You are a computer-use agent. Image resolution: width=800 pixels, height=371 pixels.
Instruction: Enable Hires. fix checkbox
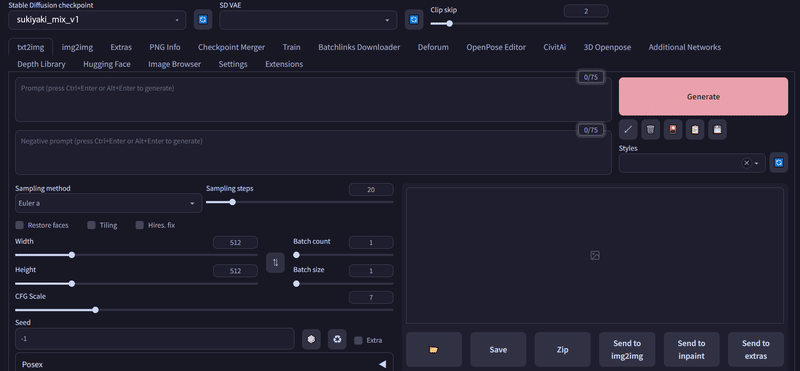[139, 225]
